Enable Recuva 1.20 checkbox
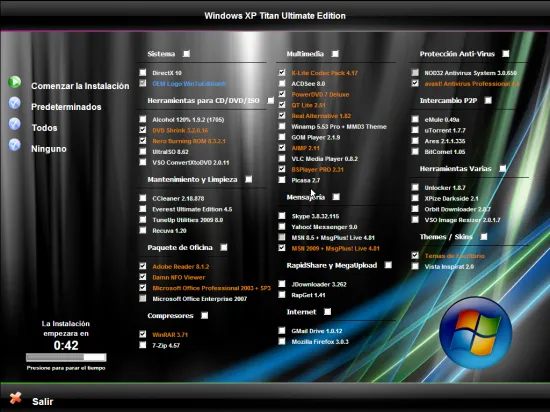Screen dimensions: 550x412 pos(143,230)
